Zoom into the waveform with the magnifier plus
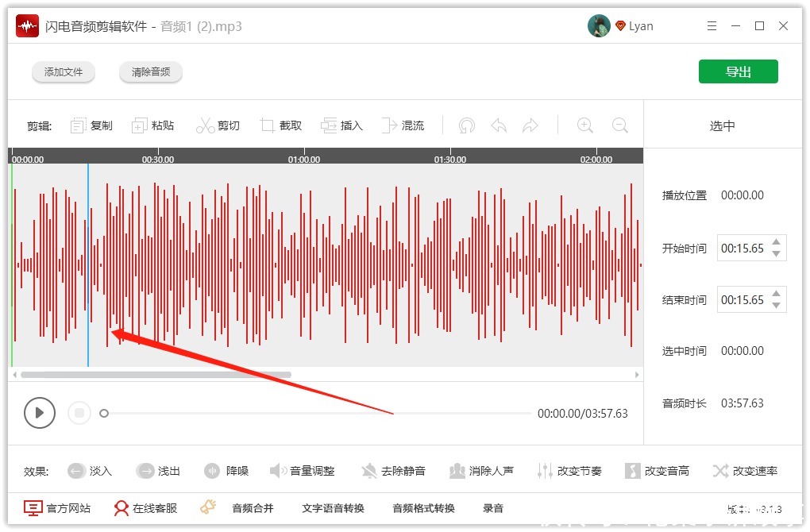Viewport: 810px width, 532px height. (585, 125)
